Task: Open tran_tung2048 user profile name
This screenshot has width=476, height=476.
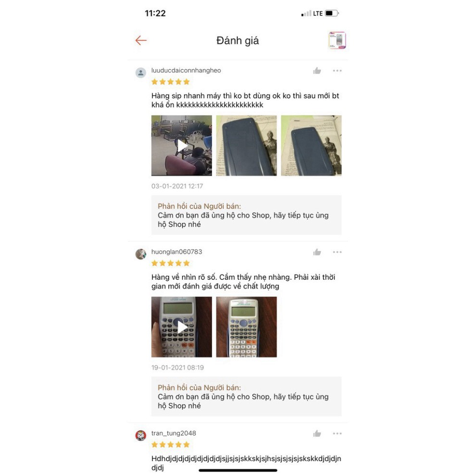Action: pos(174,433)
